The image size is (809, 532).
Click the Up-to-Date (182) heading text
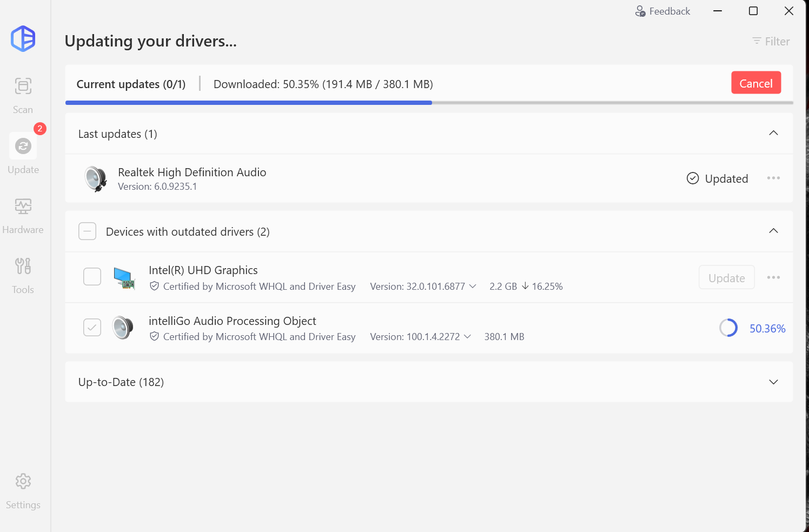(121, 382)
